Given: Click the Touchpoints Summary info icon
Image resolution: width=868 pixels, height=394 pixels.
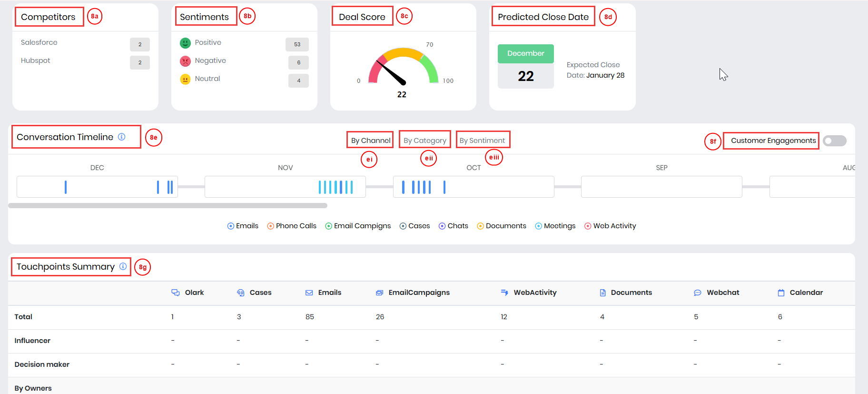Looking at the screenshot, I should click(123, 266).
